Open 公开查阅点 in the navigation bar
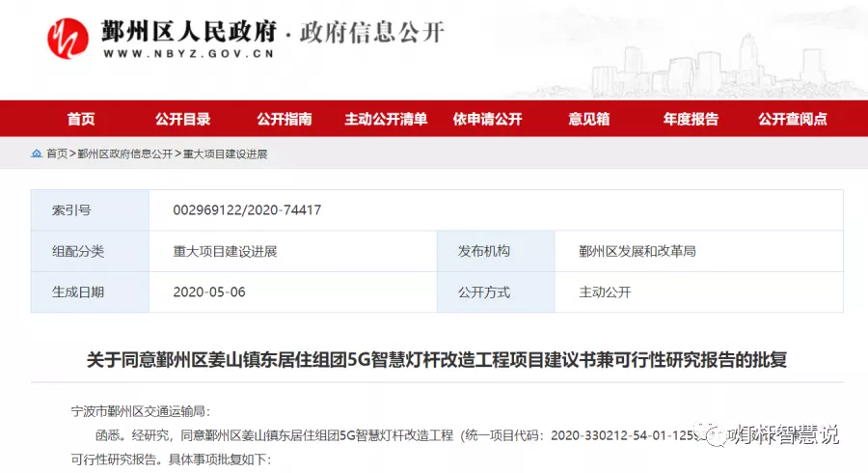The image size is (868, 473). [x=792, y=119]
